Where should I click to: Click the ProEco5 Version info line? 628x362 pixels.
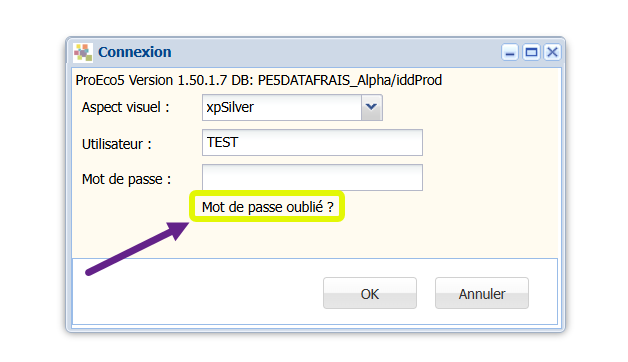coord(259,80)
